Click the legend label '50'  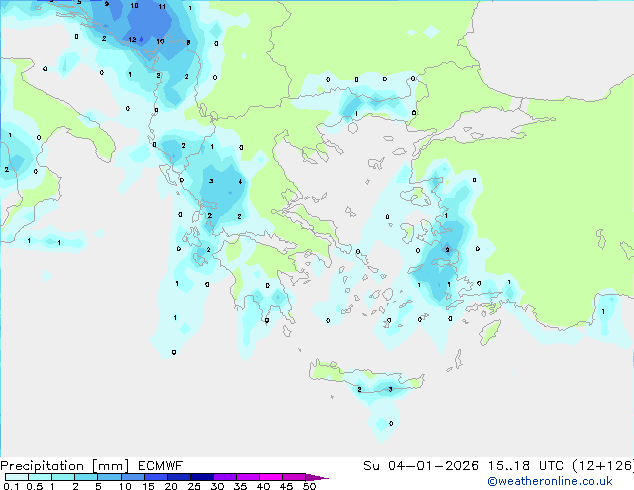point(309,486)
